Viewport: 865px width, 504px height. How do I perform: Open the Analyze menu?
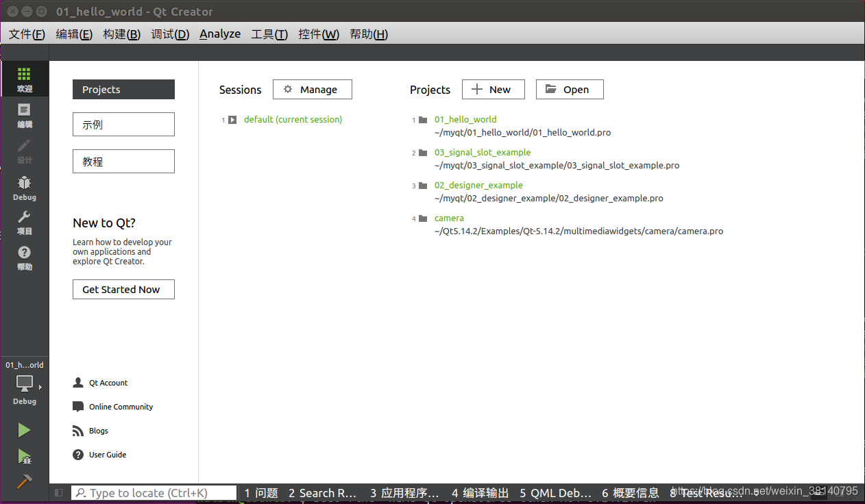click(x=220, y=34)
